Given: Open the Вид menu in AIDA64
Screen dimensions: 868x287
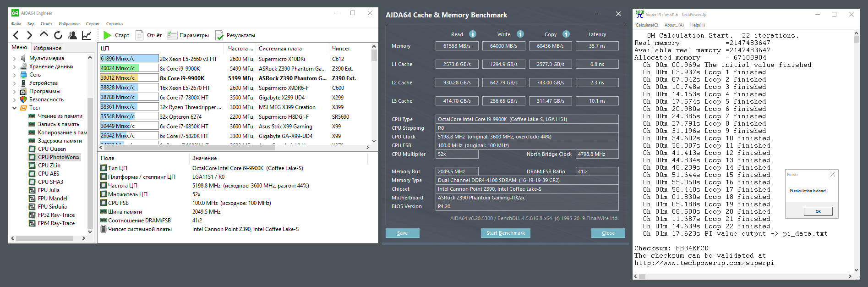Looking at the screenshot, I should (x=31, y=24).
